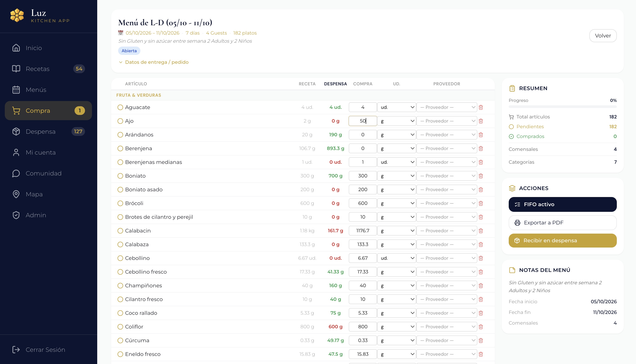This screenshot has width=636, height=364.
Task: Click the Luz Kitchen App flower logo
Action: tap(17, 15)
